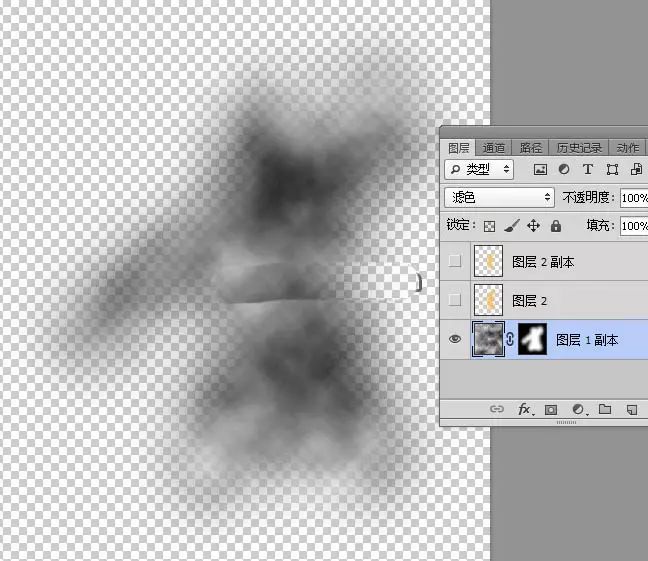Open create adjustment layer menu
648x561 pixels.
[578, 409]
